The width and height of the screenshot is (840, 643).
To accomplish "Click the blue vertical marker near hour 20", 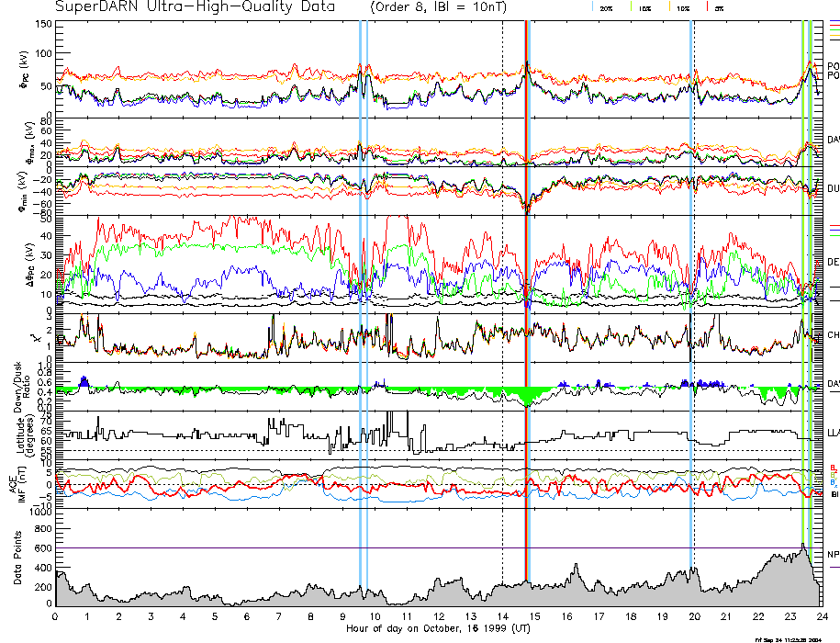I will 690,276.
